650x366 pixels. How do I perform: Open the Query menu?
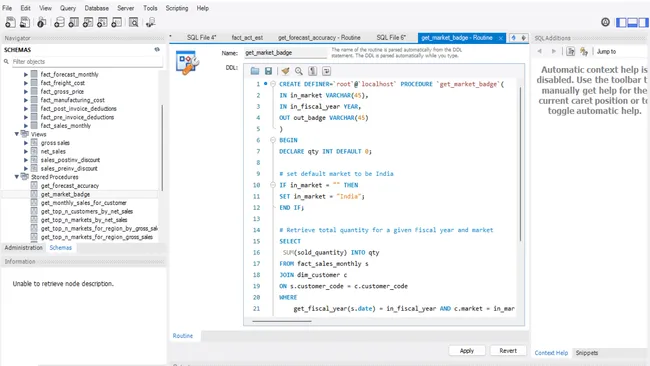[68, 8]
